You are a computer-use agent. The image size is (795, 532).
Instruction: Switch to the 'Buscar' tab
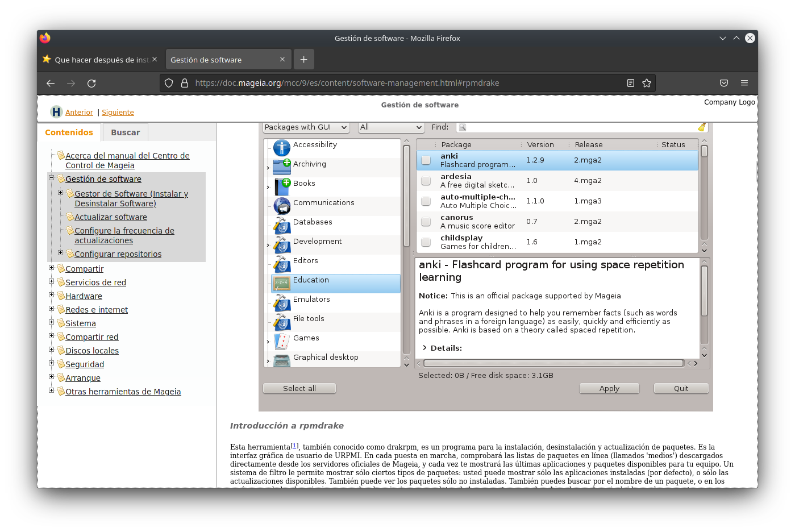[x=125, y=132]
